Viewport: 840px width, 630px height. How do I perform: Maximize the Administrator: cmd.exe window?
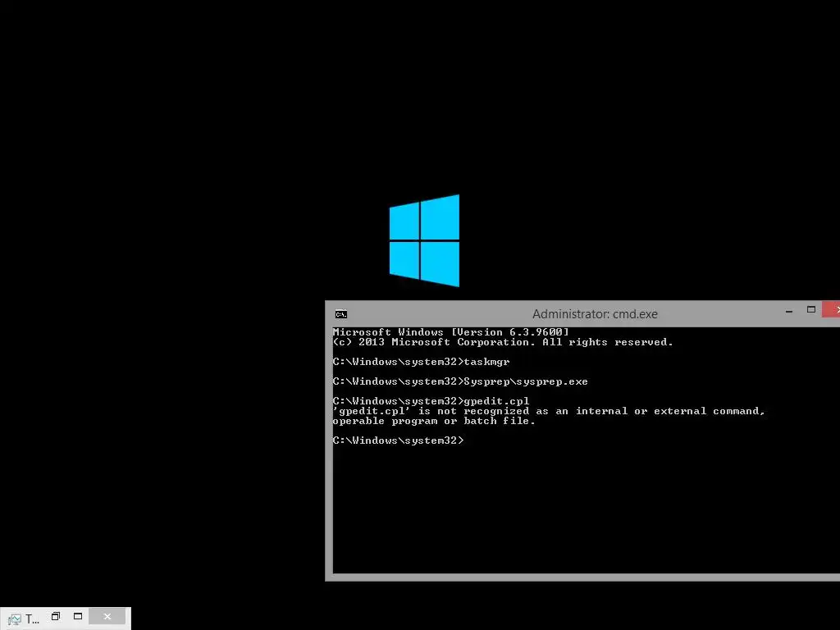click(811, 309)
